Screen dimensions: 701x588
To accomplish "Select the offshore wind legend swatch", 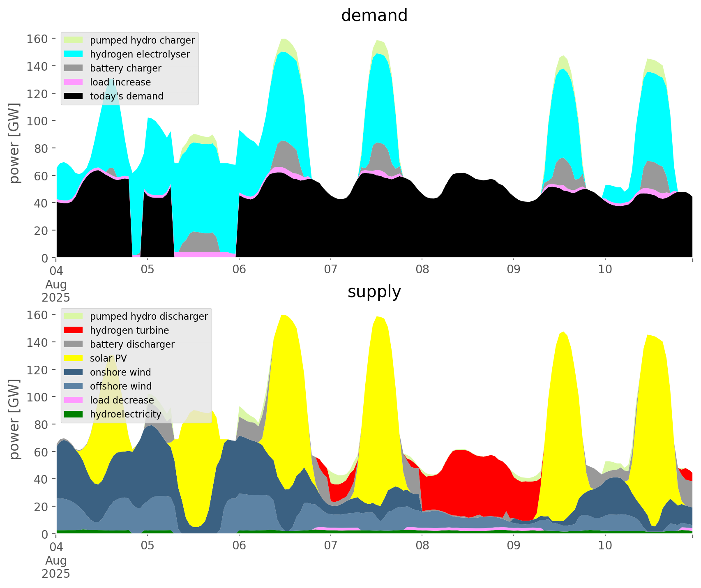I will point(74,386).
